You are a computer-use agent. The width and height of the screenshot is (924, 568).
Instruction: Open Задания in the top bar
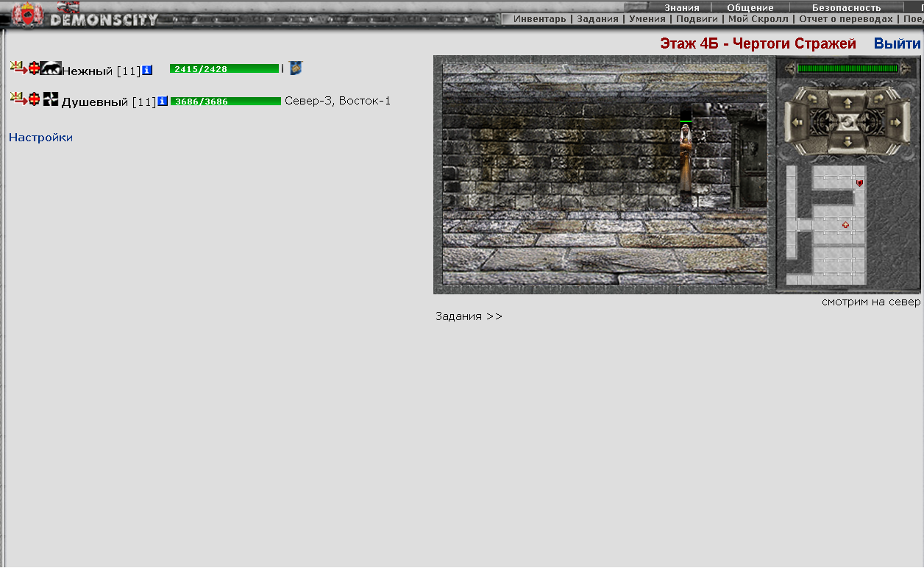tap(597, 19)
